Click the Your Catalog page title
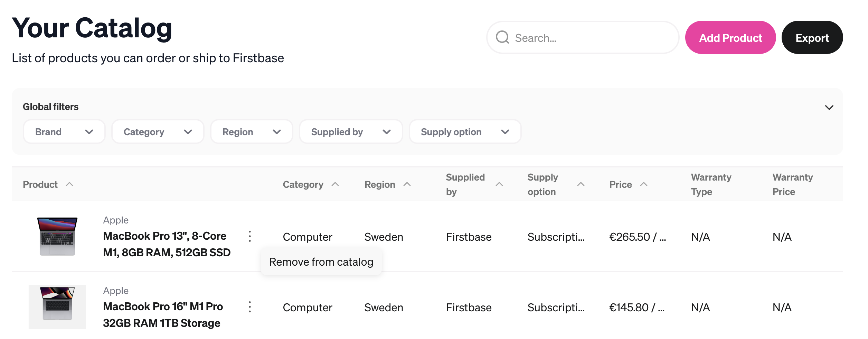 [x=92, y=28]
